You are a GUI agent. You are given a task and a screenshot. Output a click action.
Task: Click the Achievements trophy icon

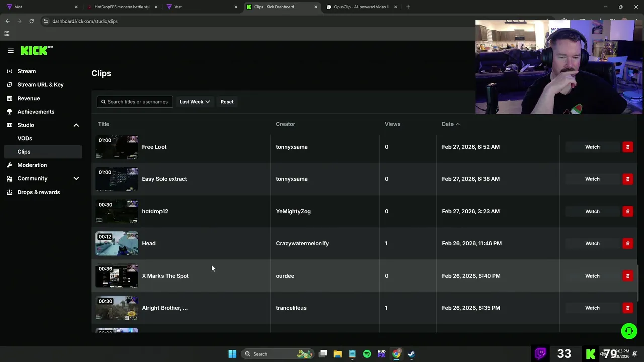coord(9,112)
